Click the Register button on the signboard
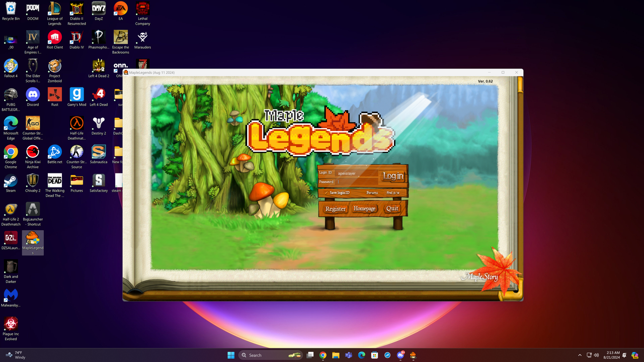Image resolution: width=644 pixels, height=362 pixels. pos(336,209)
